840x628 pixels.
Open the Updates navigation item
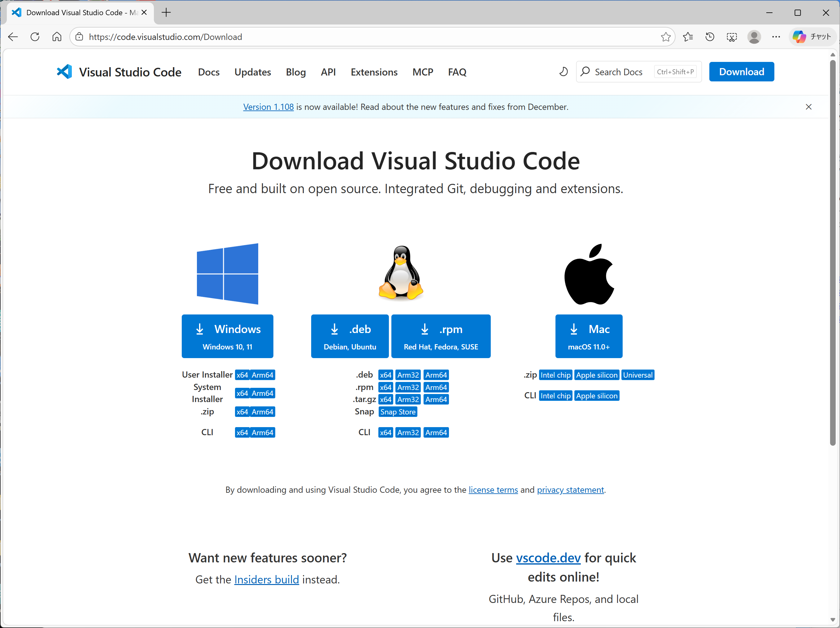tap(253, 72)
